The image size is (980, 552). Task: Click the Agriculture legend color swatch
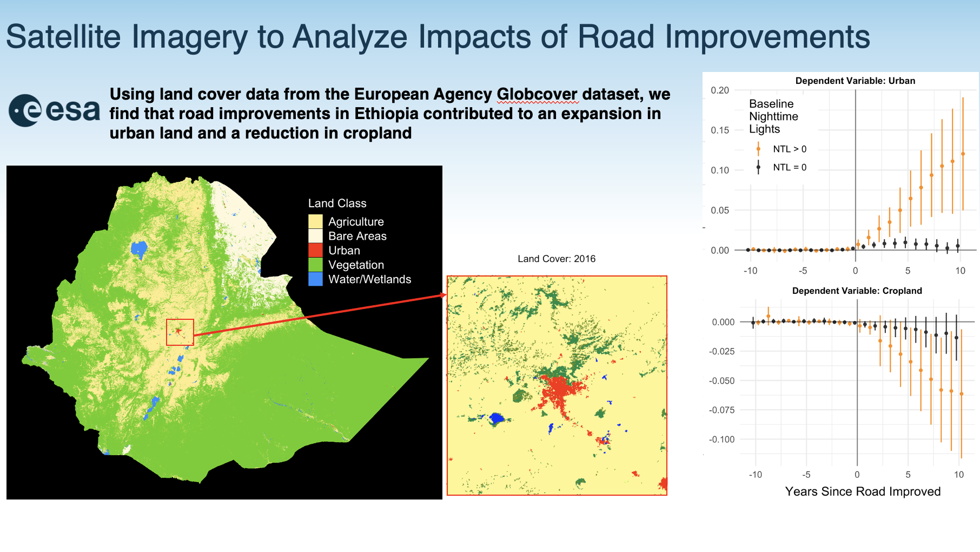coord(315,222)
